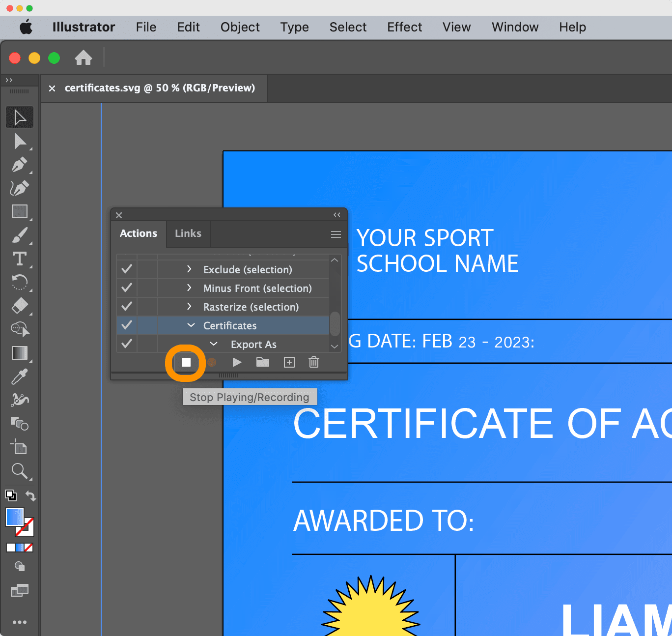Select the Type tool
This screenshot has width=672, height=636.
coord(20,259)
